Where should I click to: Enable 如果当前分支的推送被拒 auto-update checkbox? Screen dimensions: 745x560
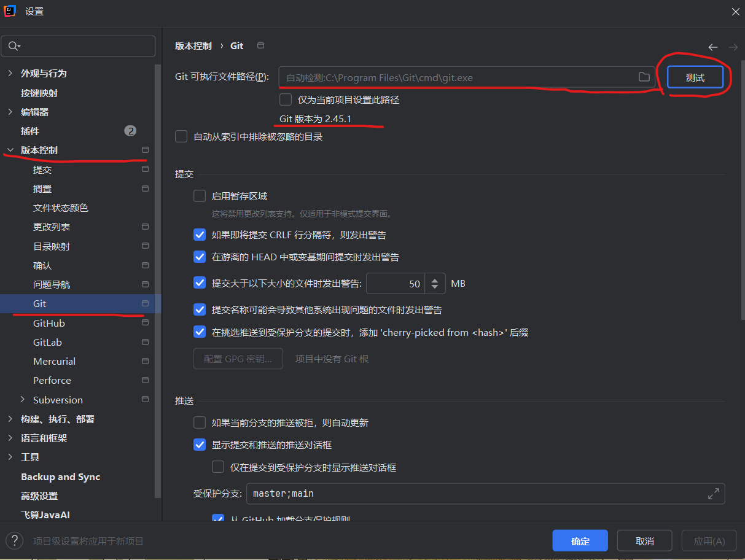tap(200, 422)
